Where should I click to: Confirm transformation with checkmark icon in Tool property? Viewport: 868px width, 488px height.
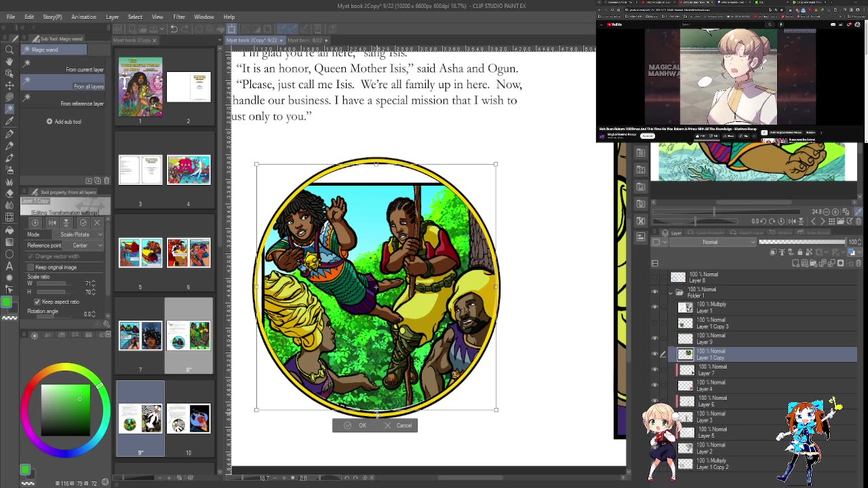click(83, 222)
